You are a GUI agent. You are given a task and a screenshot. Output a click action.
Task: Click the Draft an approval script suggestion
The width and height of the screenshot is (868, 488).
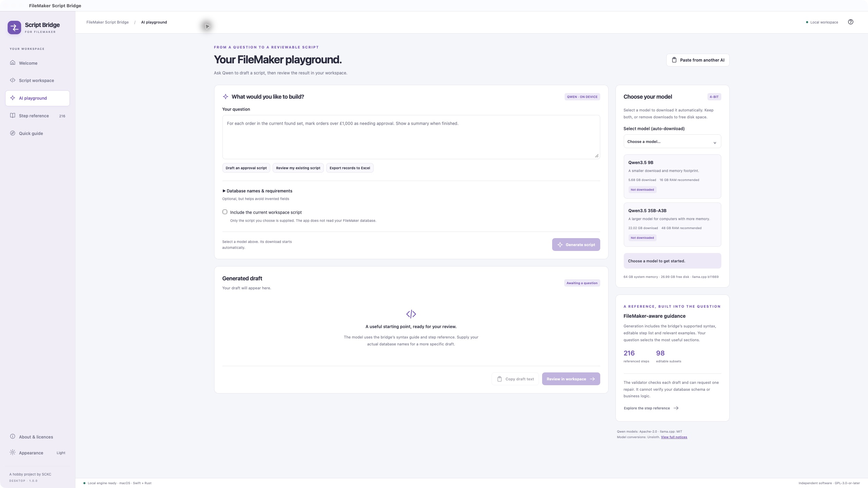(x=246, y=168)
